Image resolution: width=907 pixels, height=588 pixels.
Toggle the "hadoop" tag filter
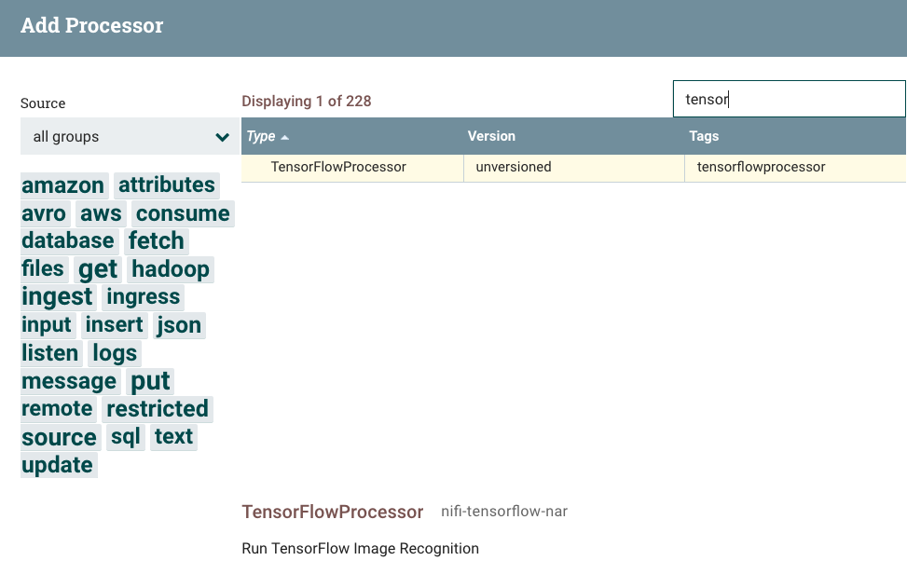171,268
